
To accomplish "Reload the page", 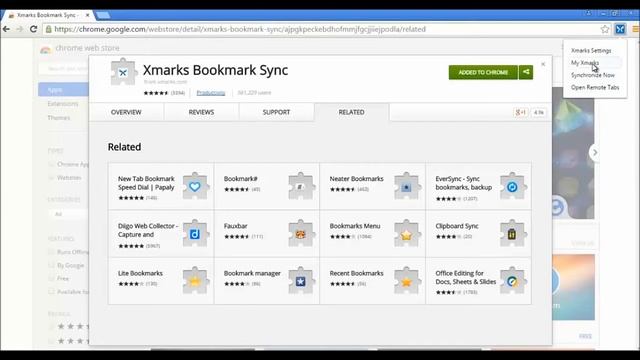I will coord(33,29).
